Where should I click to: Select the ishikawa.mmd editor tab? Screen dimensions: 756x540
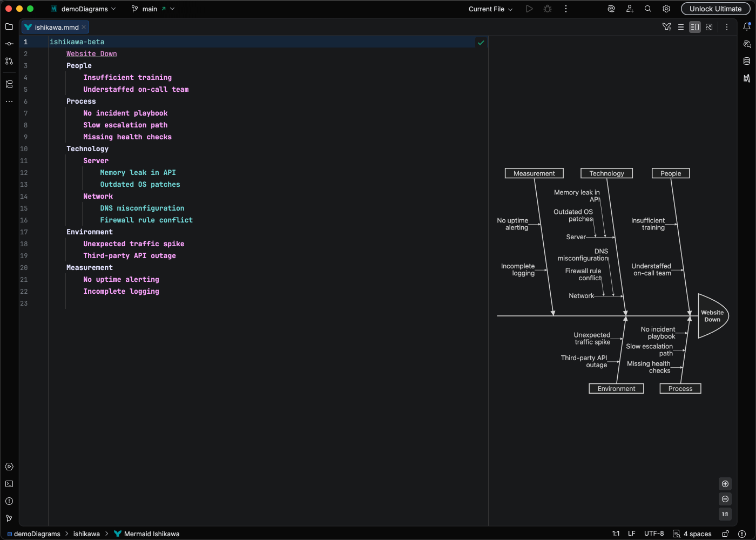pos(54,27)
